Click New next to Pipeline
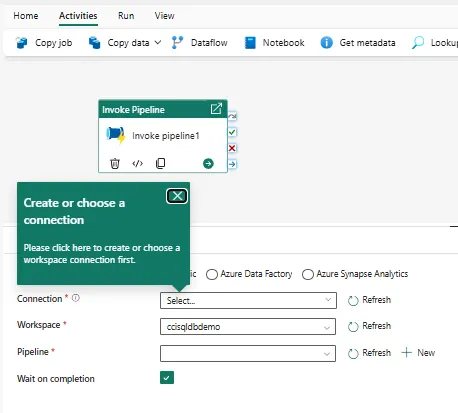The width and height of the screenshot is (458, 413). 418,353
